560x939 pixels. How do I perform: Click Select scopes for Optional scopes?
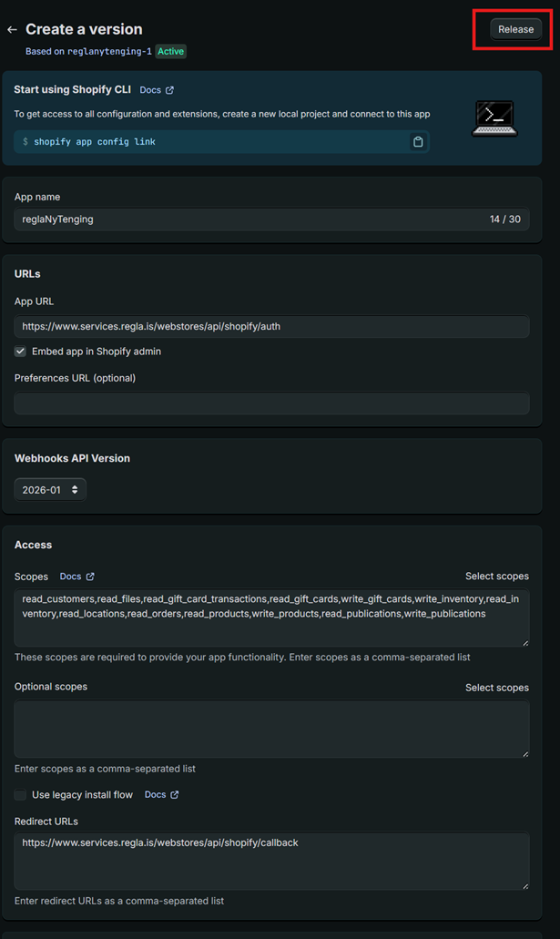coord(496,688)
